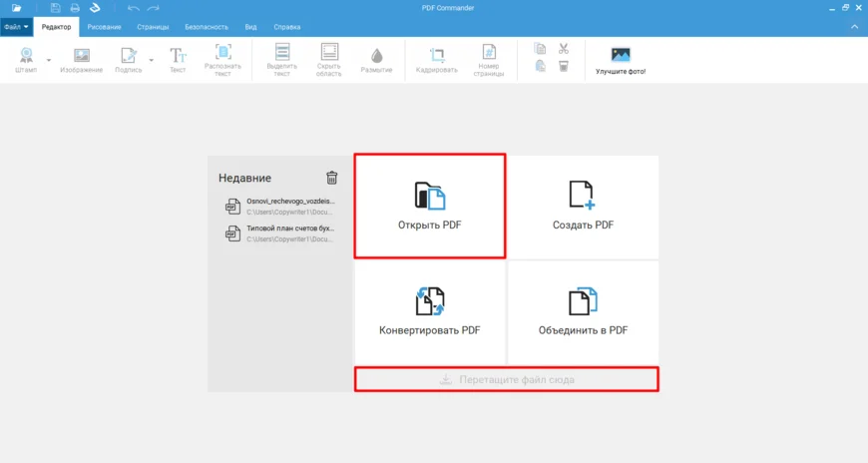Switch to the Рисование tab
The height and width of the screenshot is (463, 868).
pos(104,27)
